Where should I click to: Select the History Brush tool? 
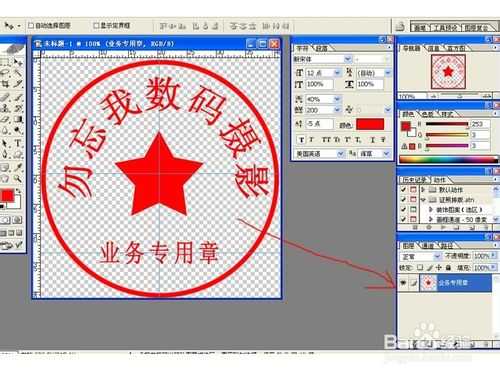tap(19, 108)
